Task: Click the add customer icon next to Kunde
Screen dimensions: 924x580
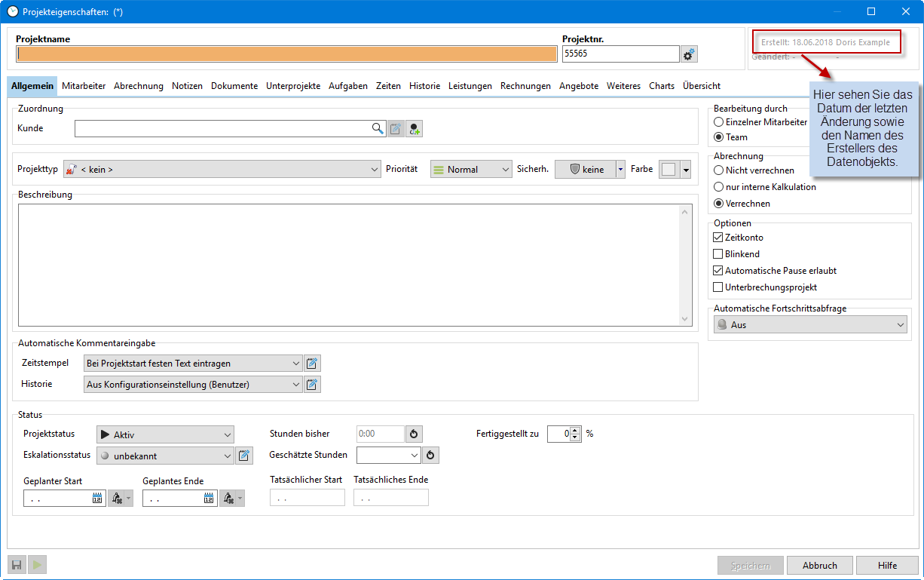Action: coord(415,129)
